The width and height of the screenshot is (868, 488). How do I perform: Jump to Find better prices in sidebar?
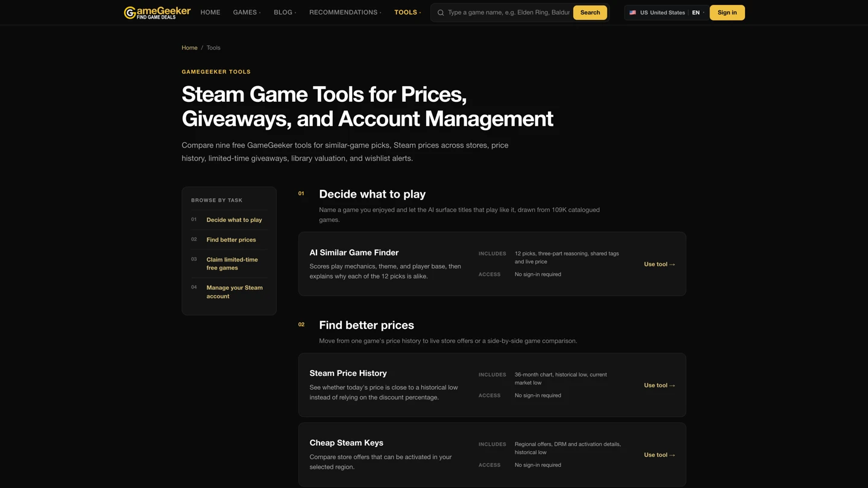tap(231, 240)
